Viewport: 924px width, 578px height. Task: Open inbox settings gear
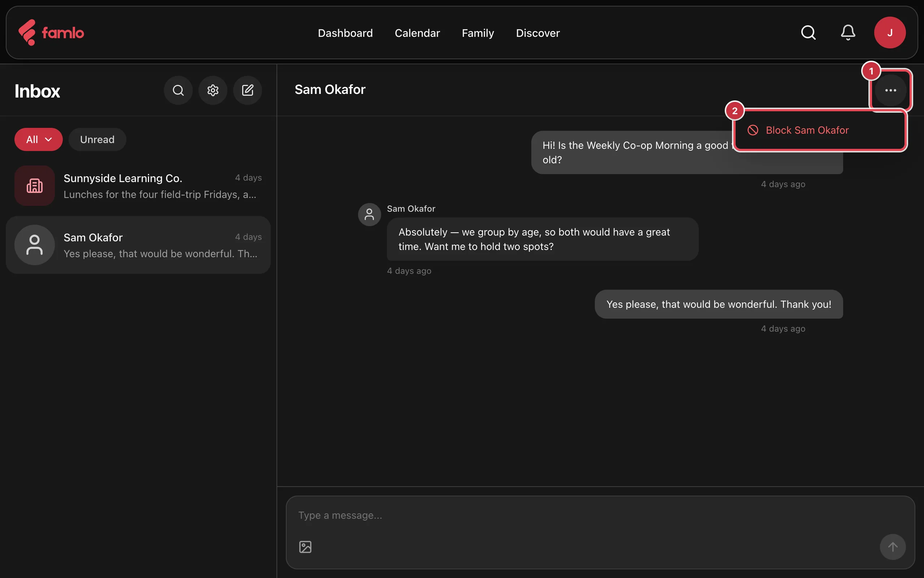point(213,90)
